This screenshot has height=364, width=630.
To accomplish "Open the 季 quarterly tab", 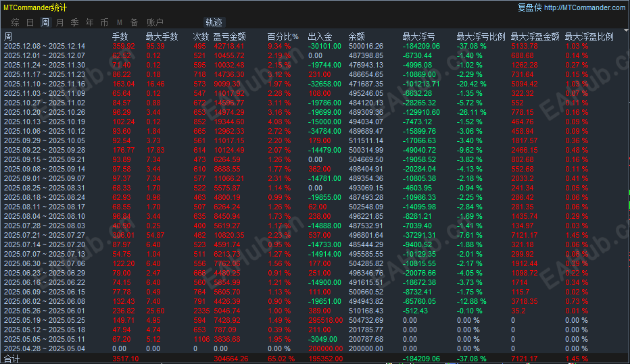I will tap(75, 22).
